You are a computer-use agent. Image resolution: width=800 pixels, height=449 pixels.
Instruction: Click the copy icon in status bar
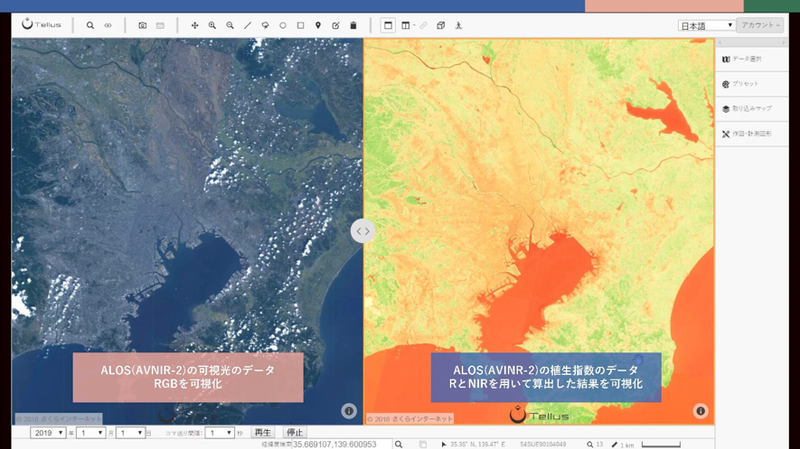click(423, 444)
